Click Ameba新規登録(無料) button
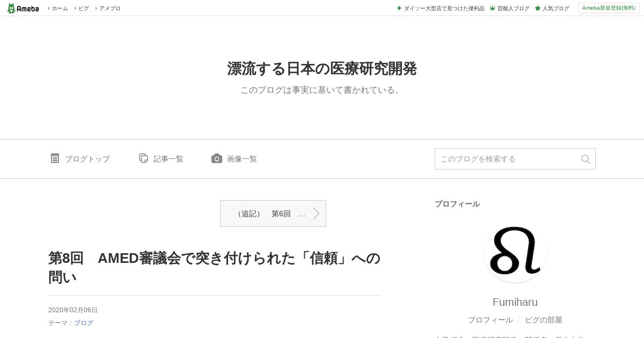The image size is (644, 338). 609,8
